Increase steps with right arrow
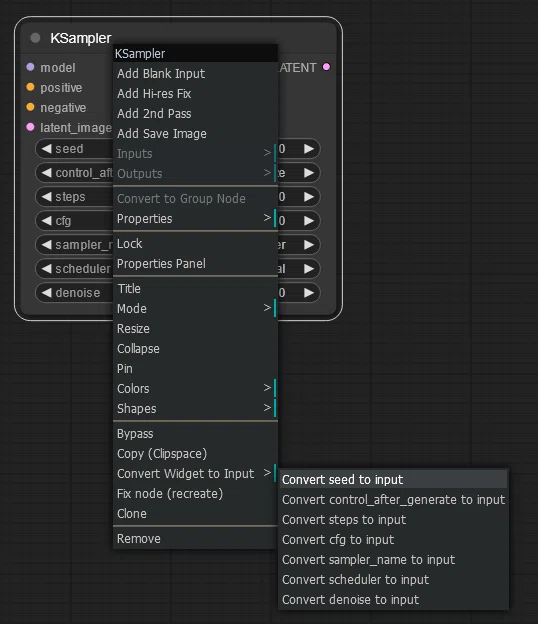 tap(309, 197)
